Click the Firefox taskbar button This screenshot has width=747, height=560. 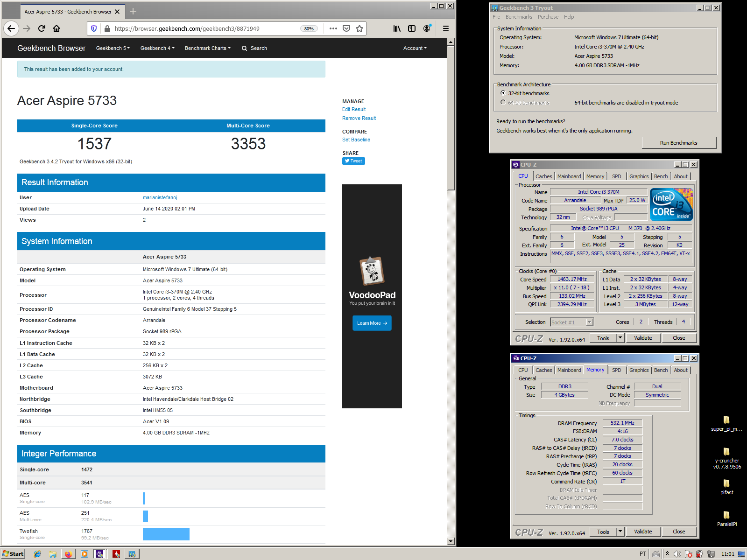pyautogui.click(x=68, y=554)
